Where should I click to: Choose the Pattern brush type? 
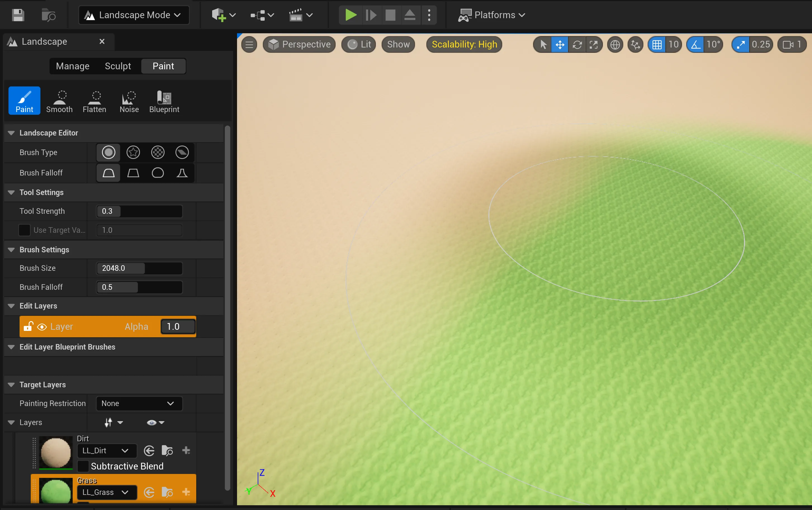tap(158, 152)
